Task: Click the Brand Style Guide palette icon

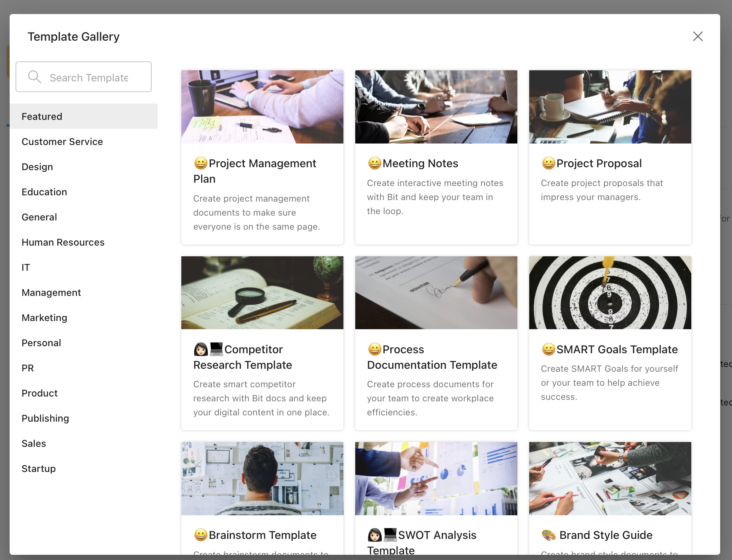Action: tap(548, 535)
